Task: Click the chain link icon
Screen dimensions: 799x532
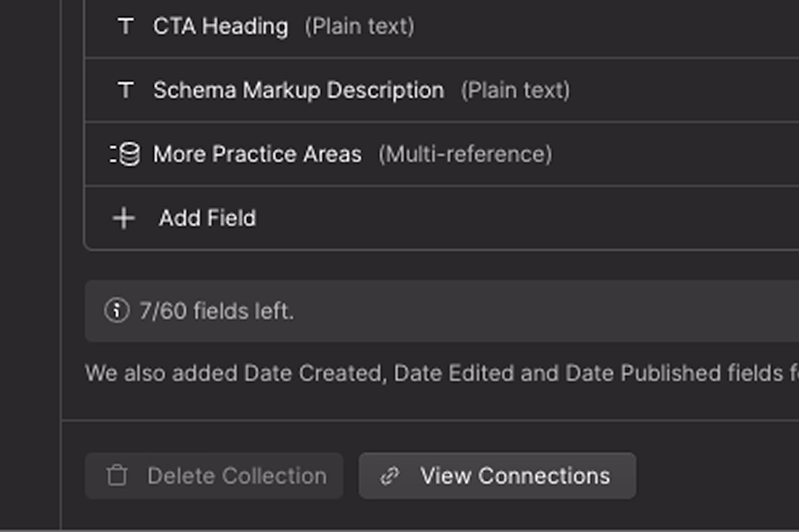Action: (x=390, y=476)
